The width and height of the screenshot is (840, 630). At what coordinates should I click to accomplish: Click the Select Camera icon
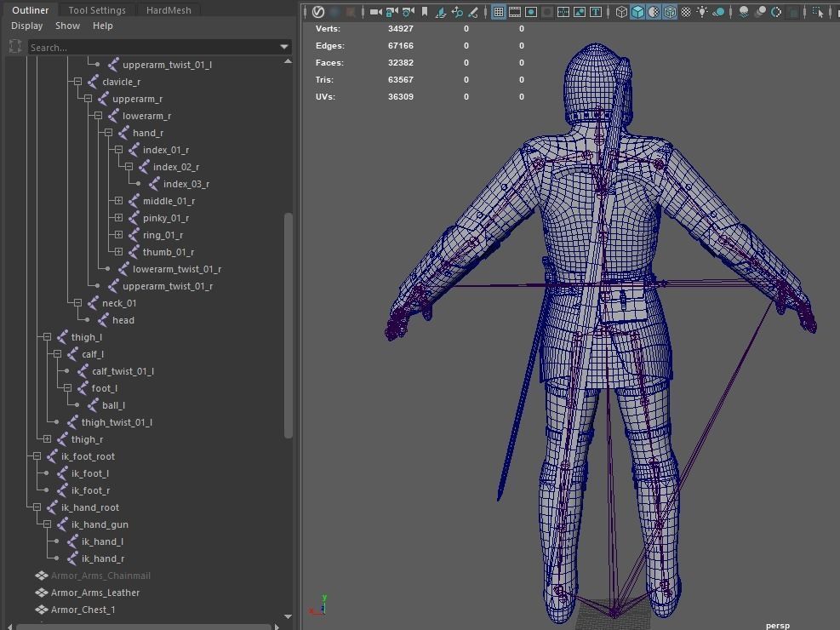(376, 12)
